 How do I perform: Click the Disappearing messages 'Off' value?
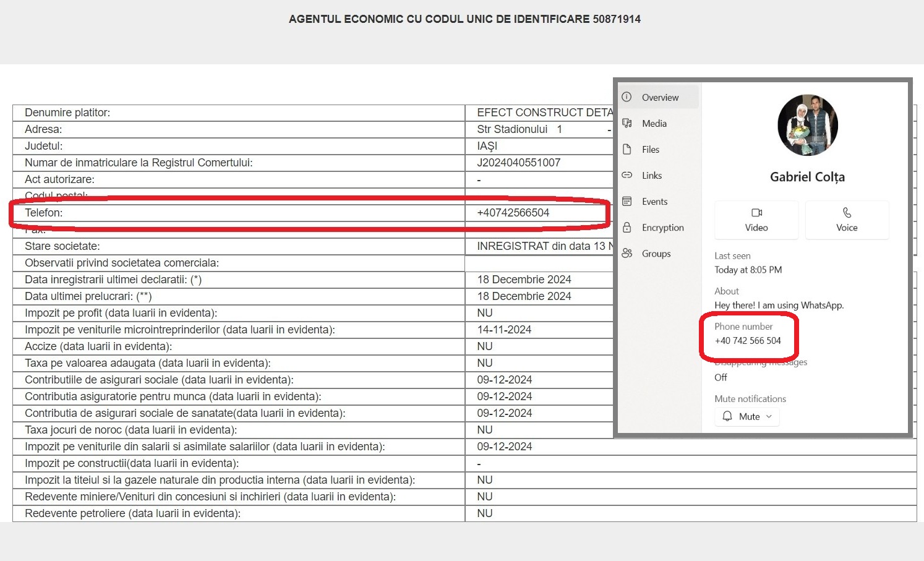click(x=721, y=377)
